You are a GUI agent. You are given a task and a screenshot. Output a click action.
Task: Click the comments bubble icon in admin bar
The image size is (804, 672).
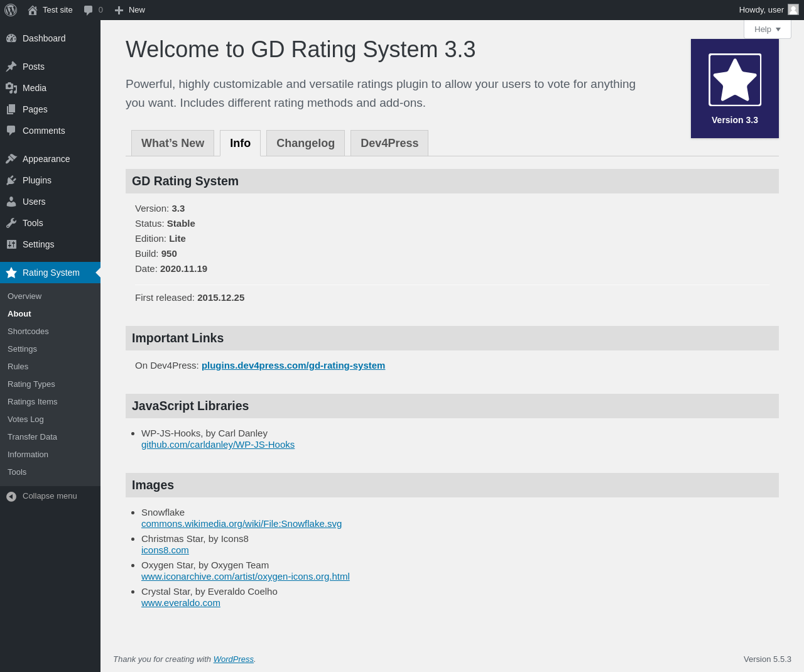[x=88, y=10]
